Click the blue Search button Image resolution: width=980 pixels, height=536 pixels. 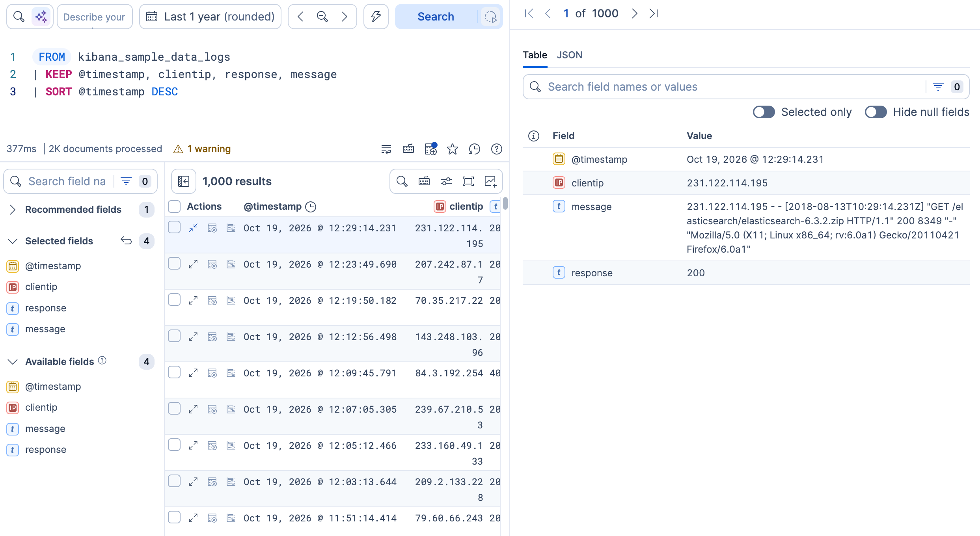(436, 17)
